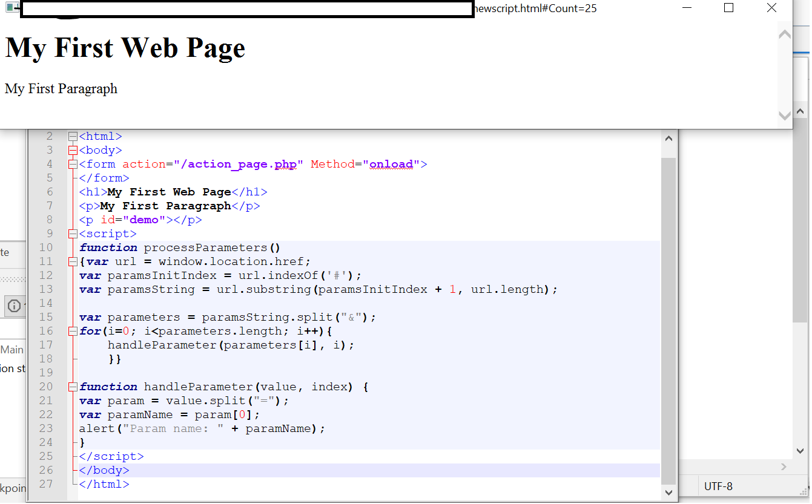
Task: Click the rendered "My First Paragraph" text in the browser
Action: click(x=61, y=89)
